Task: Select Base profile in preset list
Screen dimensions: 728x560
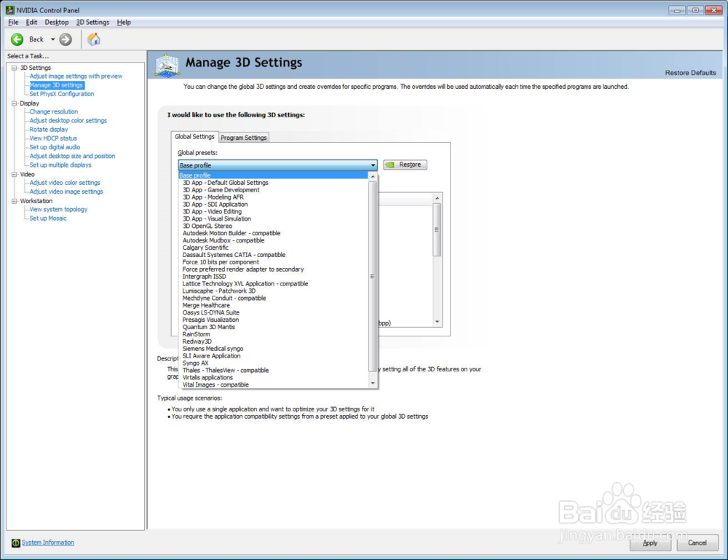Action: point(274,176)
